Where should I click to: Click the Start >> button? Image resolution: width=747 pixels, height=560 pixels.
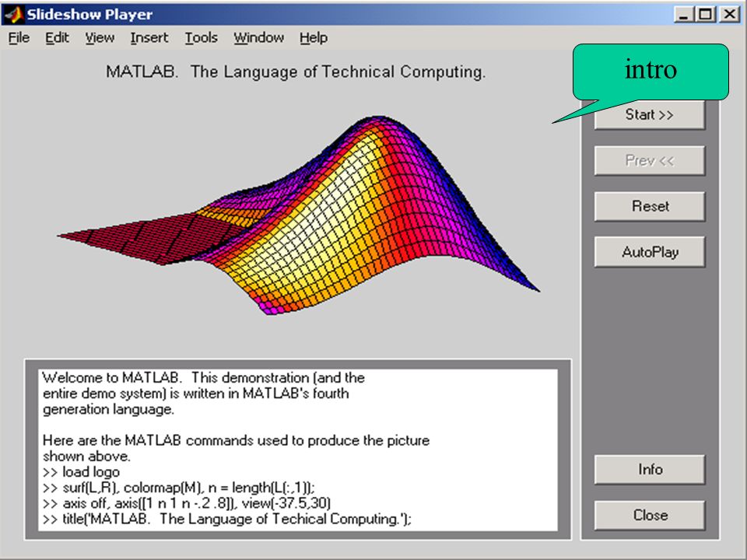pos(649,115)
